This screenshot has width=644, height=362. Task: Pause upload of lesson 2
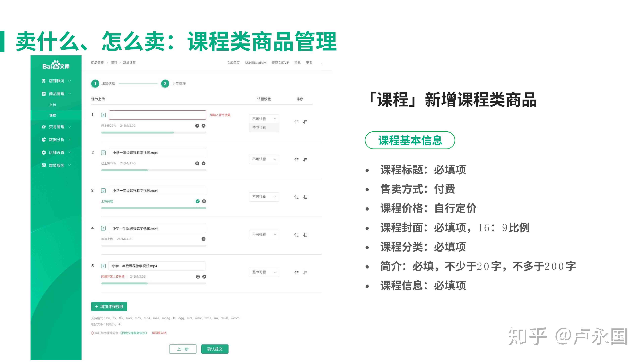197,163
